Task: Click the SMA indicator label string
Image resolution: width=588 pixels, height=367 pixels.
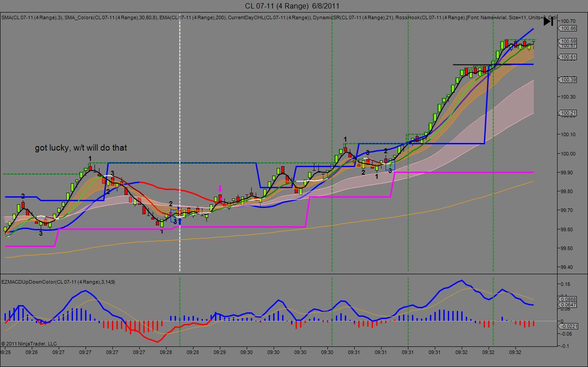Action: 279,17
